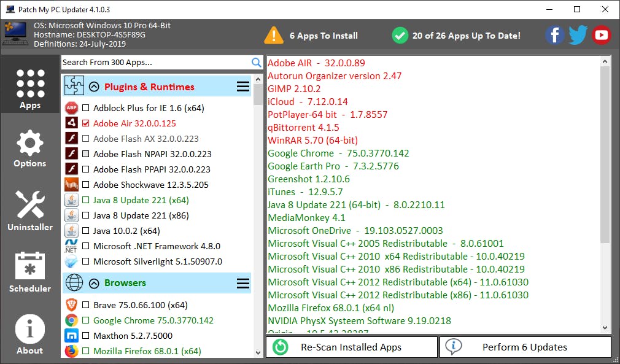Click the Adobe Shockwave icon
Viewport: 620px width, 364px height.
coord(72,185)
